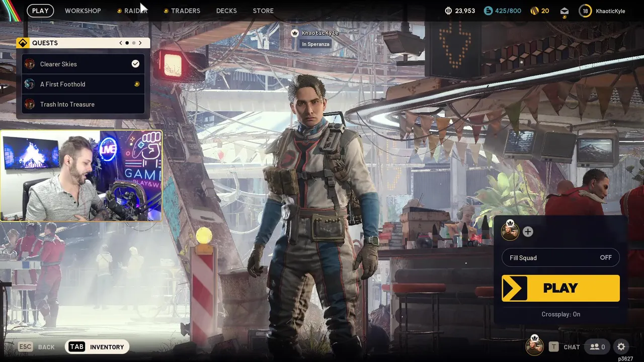The image size is (644, 362).
Task: Click the In Speranza status label
Action: (315, 44)
